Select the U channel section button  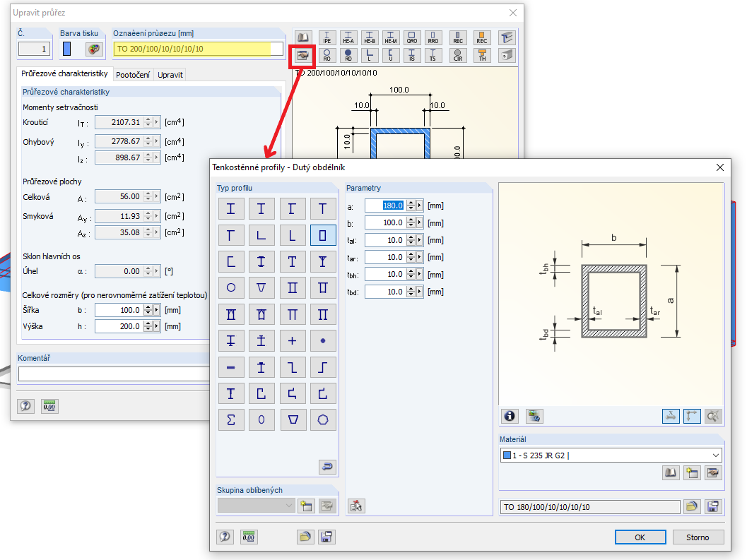[x=391, y=55]
